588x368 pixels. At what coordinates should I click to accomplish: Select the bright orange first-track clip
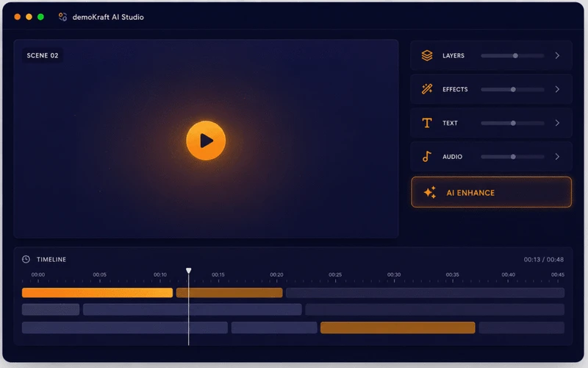pos(97,292)
